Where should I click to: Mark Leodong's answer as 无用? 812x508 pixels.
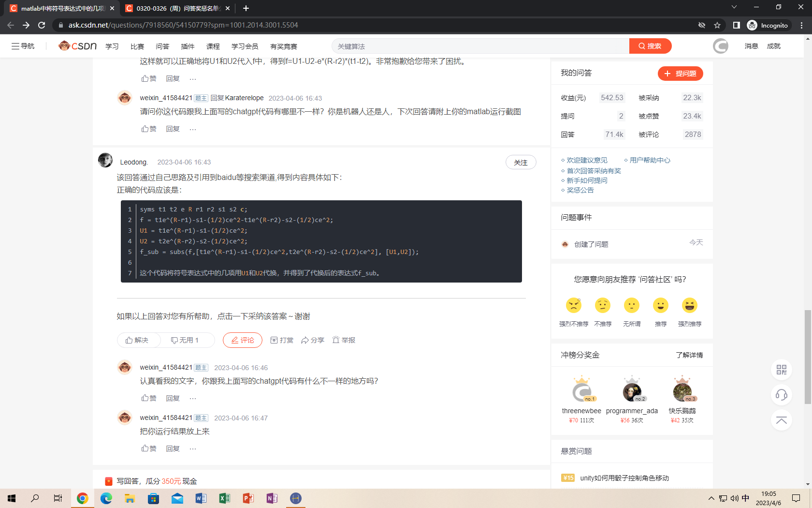185,340
